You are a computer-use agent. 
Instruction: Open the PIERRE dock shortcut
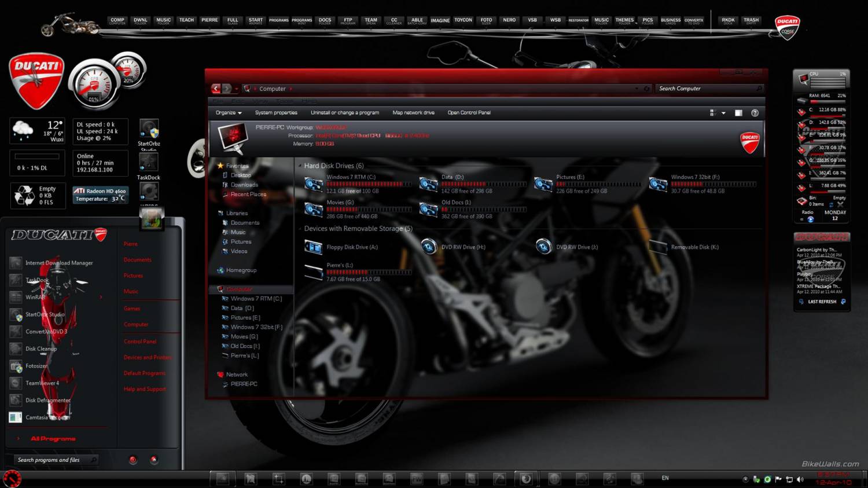click(209, 20)
